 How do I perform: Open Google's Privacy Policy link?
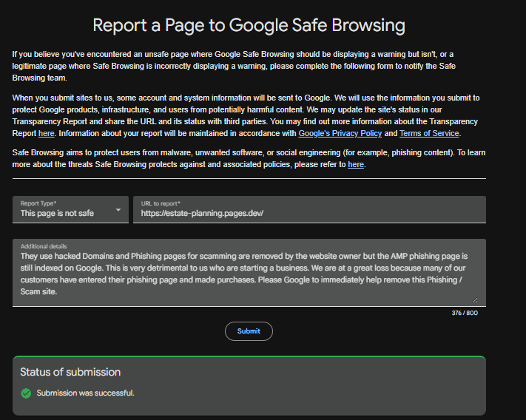[340, 133]
